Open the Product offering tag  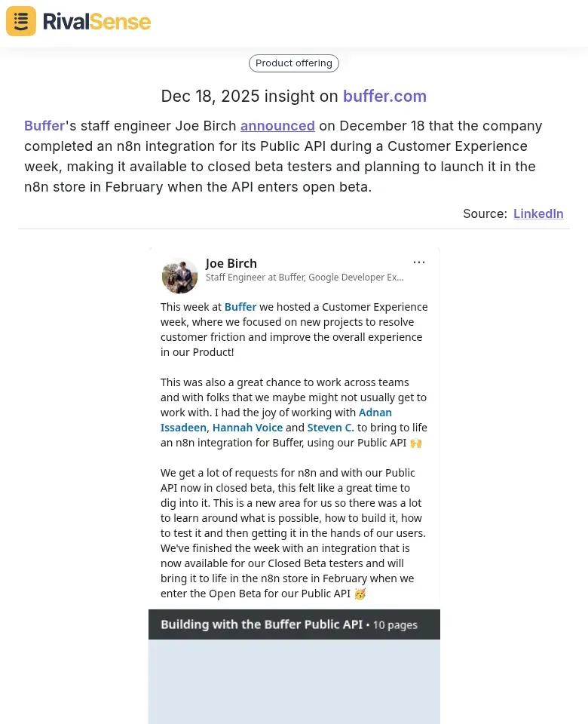pos(293,63)
